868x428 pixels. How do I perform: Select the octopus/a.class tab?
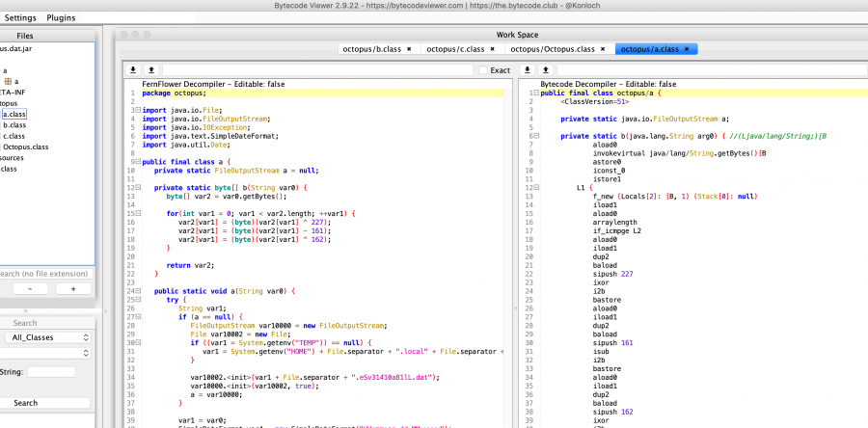[x=649, y=49]
